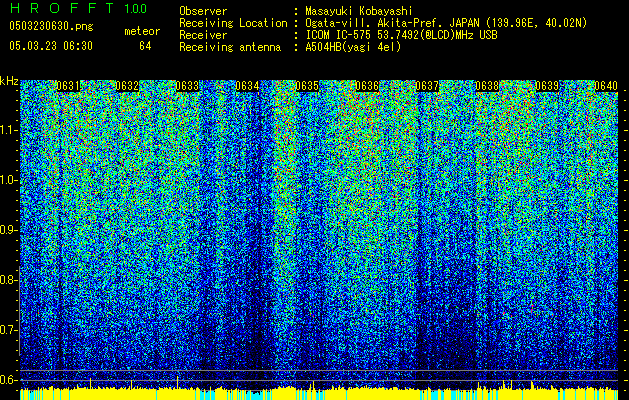
Task: Click the meteor count value 64
Action: click(145, 46)
